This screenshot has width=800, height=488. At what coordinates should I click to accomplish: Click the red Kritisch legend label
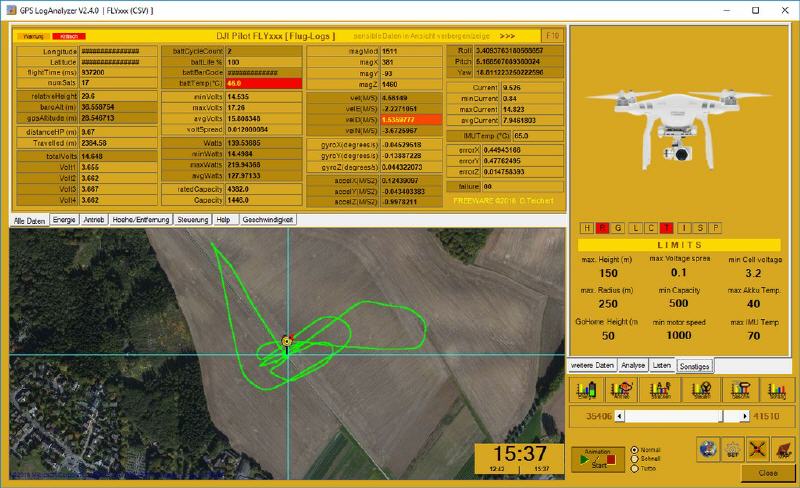click(x=69, y=36)
